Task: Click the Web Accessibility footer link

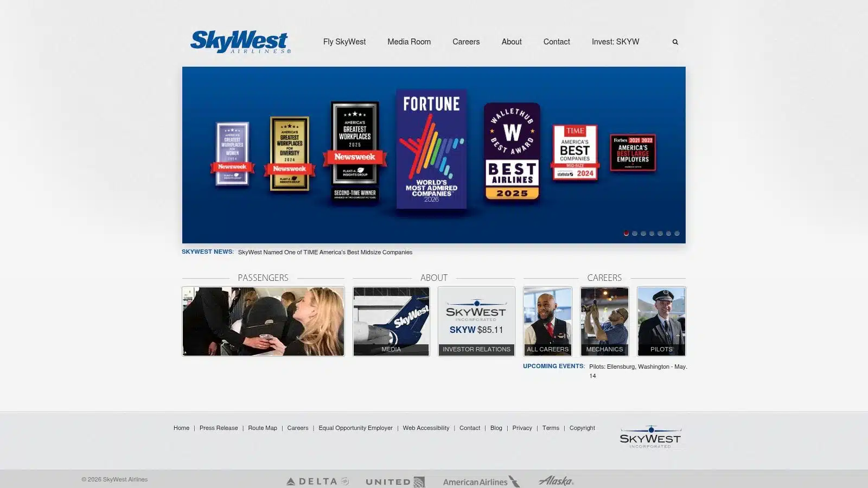Action: coord(426,428)
